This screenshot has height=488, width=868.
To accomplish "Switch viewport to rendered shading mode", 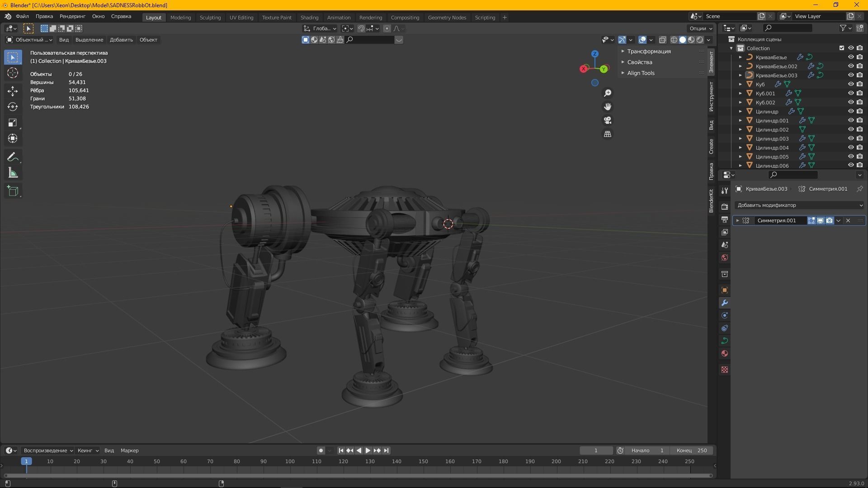I will [699, 40].
